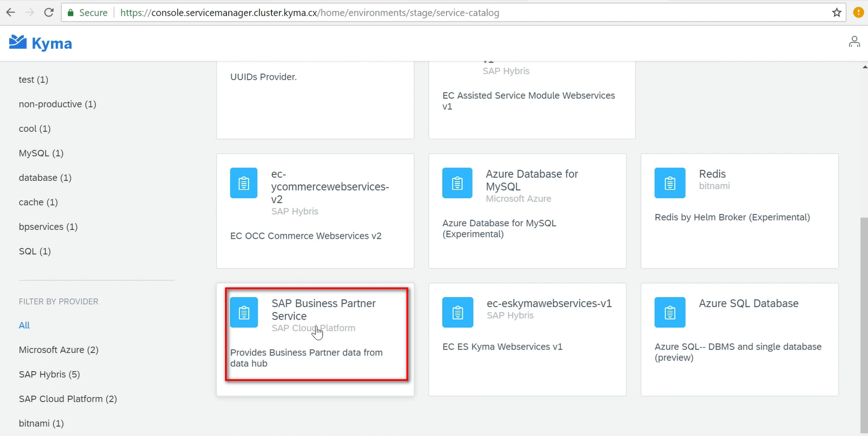This screenshot has height=436, width=868.
Task: Click the Kyma logo icon
Action: [x=18, y=42]
